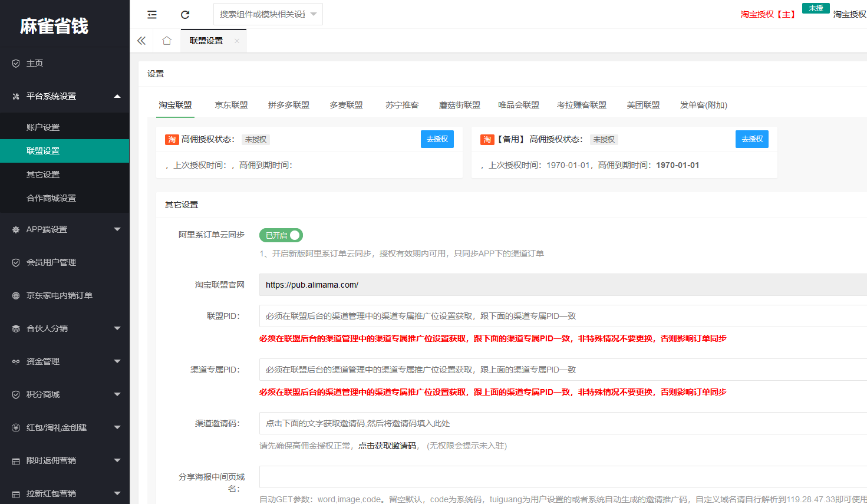
Task: Collapse the 平台系统设置 menu arrow
Action: (117, 96)
